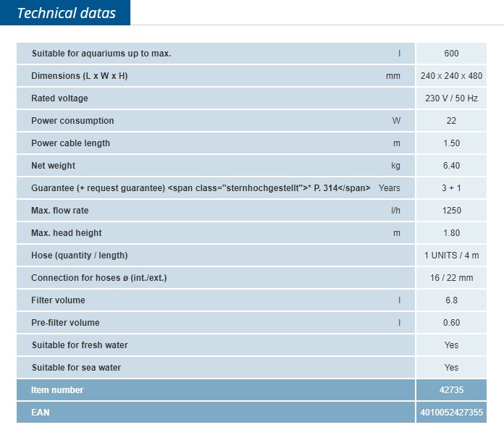This screenshot has height=443, width=504.
Task: Click the Filter volume value 6.8
Action: [451, 300]
